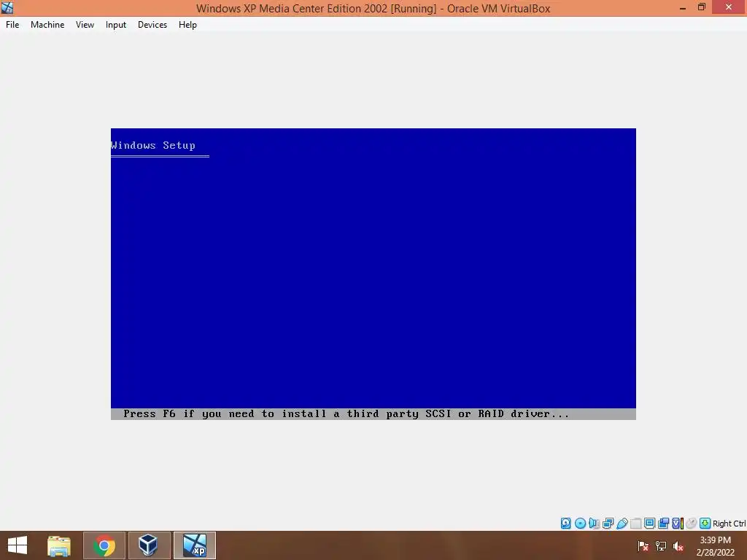The image size is (747, 560).
Task: Restore down the VirtualBox window
Action: (x=702, y=7)
